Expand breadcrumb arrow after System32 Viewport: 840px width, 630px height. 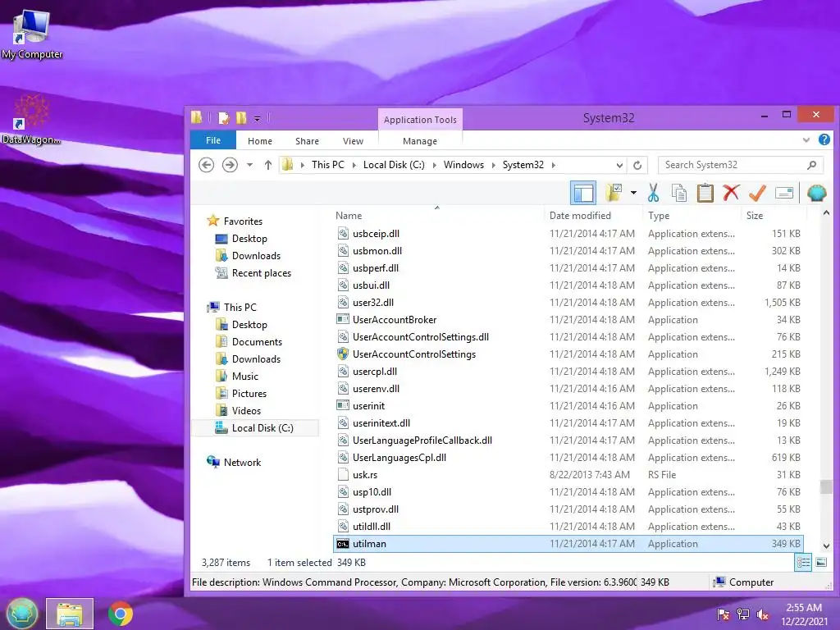[x=554, y=165]
